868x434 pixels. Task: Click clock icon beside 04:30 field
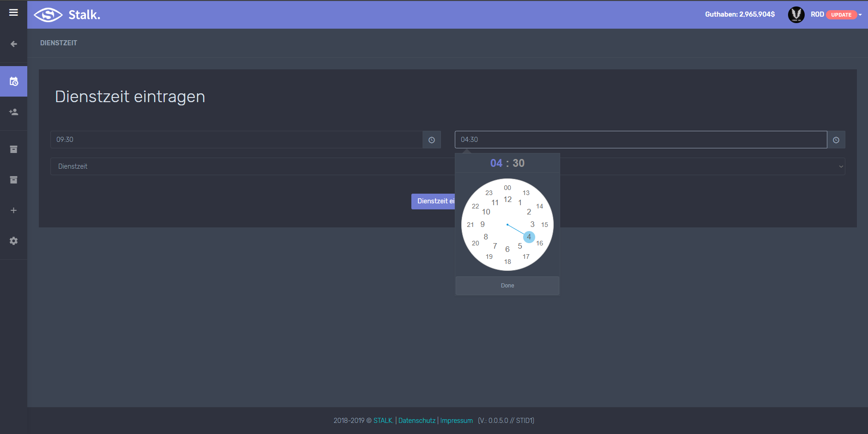(836, 140)
